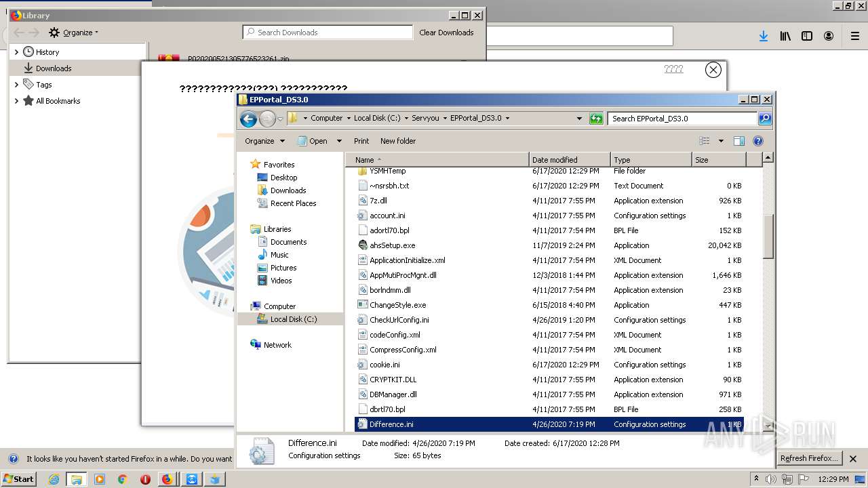Click the Refresh Firefox button
The image size is (868, 488).
[809, 458]
